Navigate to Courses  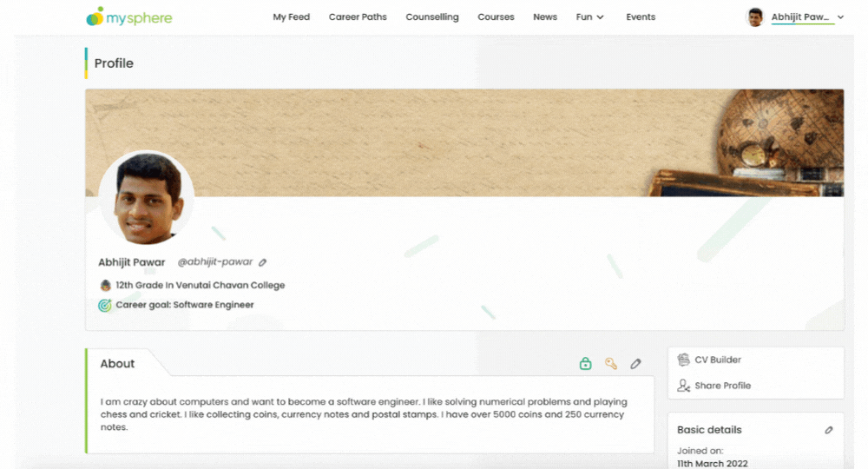coord(496,17)
